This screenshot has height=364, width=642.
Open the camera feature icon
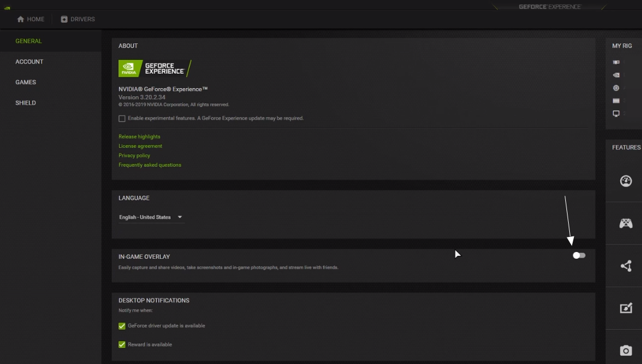pyautogui.click(x=625, y=350)
